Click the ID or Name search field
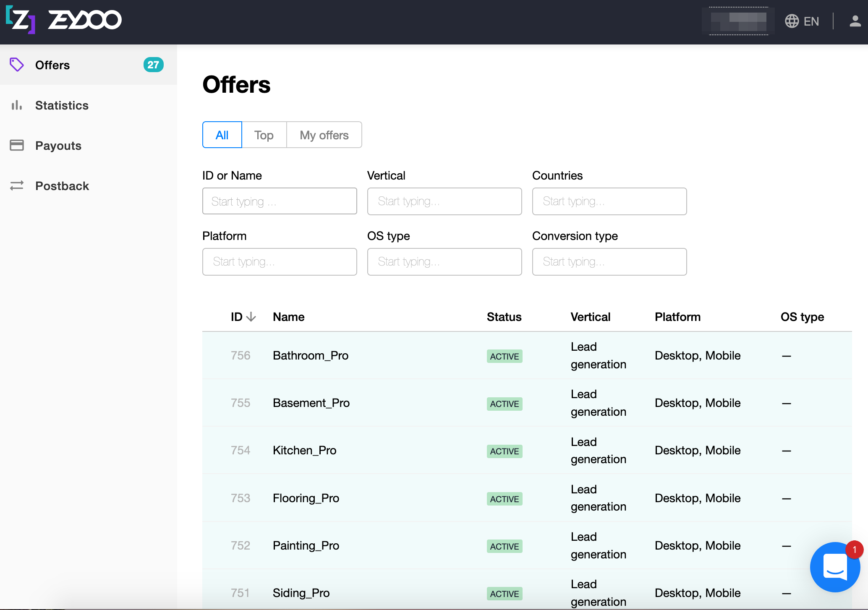Viewport: 868px width, 610px height. tap(280, 201)
